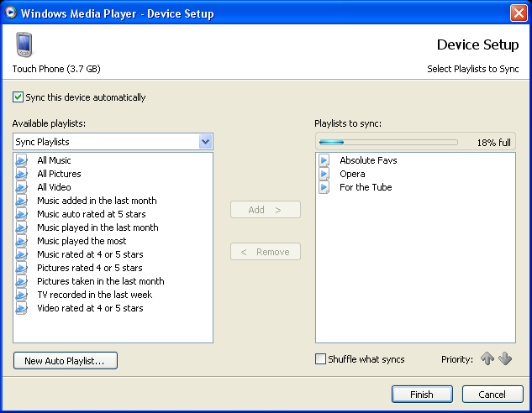Click the playlist icon beside All Music
The height and width of the screenshot is (413, 532).
[x=21, y=160]
